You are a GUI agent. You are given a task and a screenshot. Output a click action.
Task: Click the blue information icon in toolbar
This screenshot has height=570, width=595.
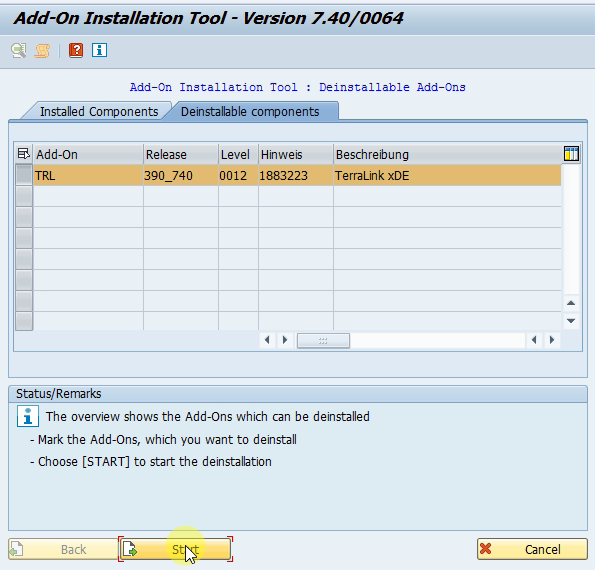(99, 50)
